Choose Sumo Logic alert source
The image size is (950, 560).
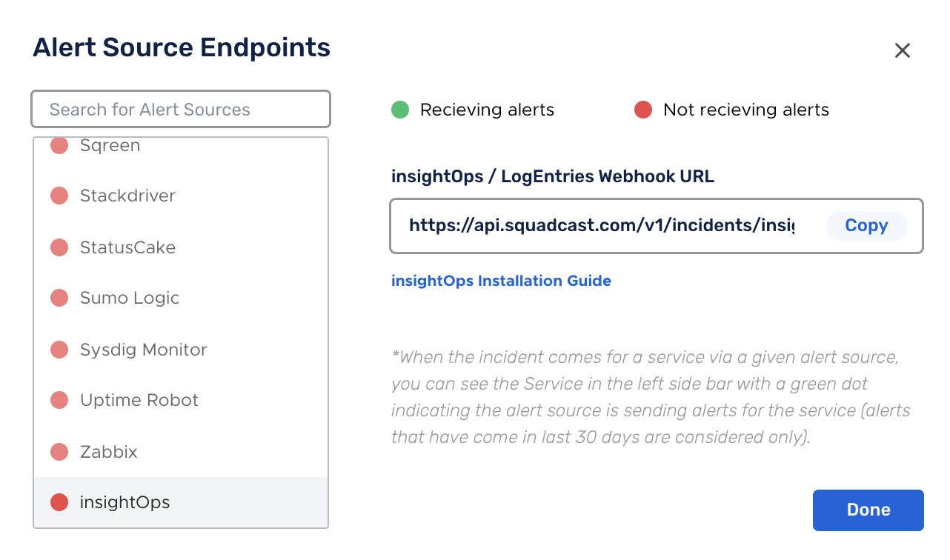click(181, 299)
